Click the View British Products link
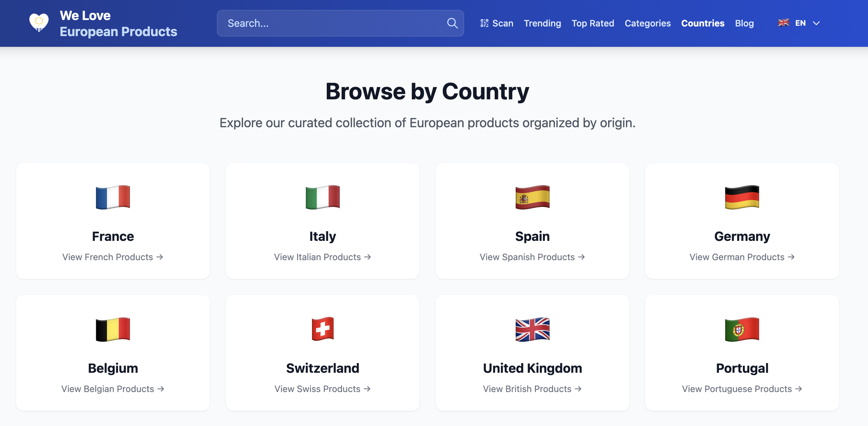Image resolution: width=868 pixels, height=426 pixels. tap(532, 389)
